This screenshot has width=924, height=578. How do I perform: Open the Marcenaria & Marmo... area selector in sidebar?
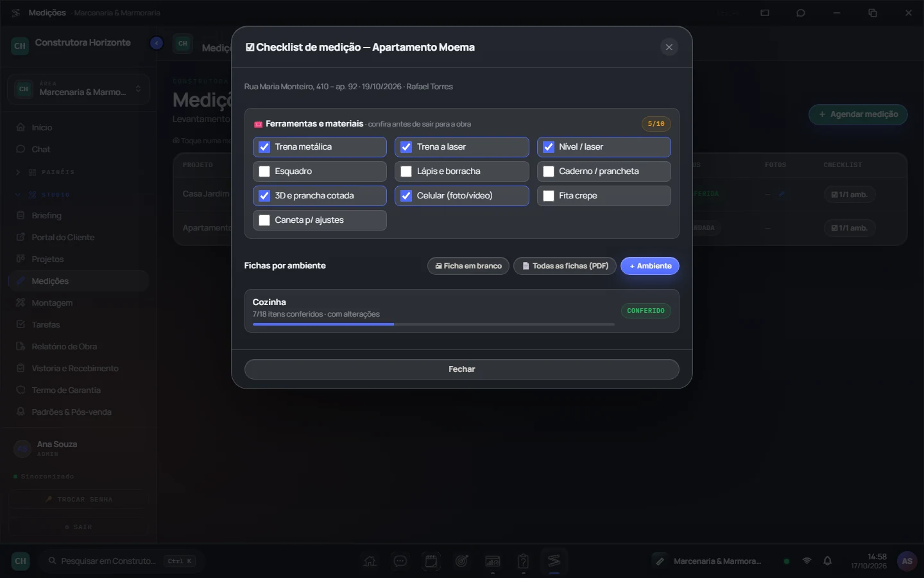[x=79, y=89]
